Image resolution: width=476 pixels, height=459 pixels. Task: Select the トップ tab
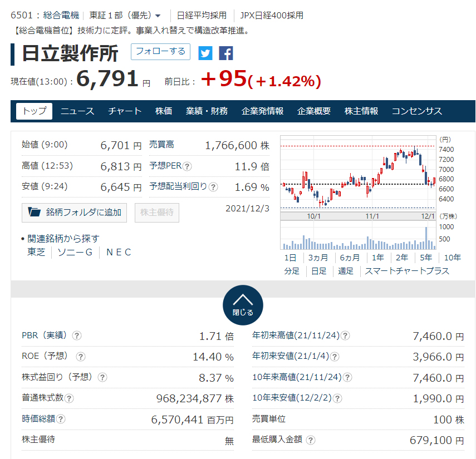34,111
